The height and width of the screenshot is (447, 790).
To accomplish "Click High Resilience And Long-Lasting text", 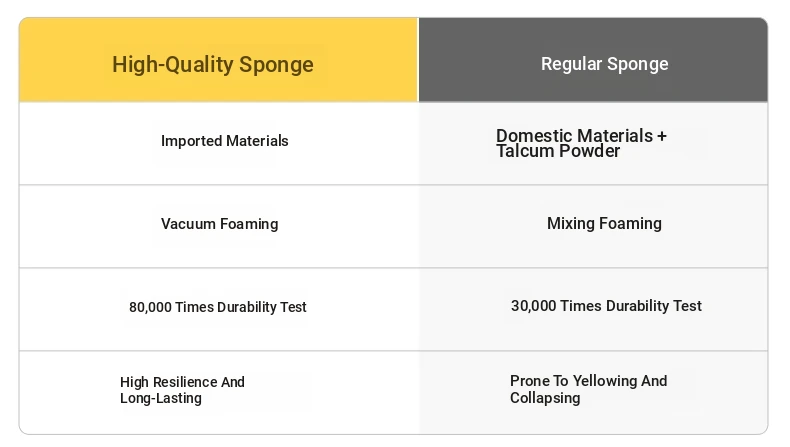I will point(182,390).
